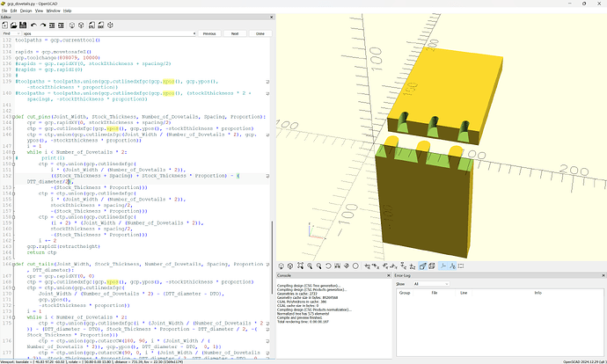Open the Error Log Show filter dropdown
Image resolution: width=607 pixels, height=364 pixels.
pyautogui.click(x=431, y=284)
